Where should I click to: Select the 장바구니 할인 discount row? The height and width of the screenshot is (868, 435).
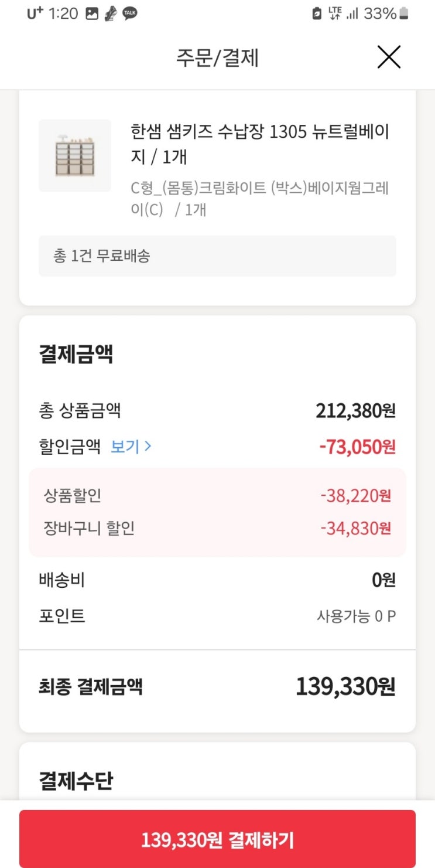(217, 529)
